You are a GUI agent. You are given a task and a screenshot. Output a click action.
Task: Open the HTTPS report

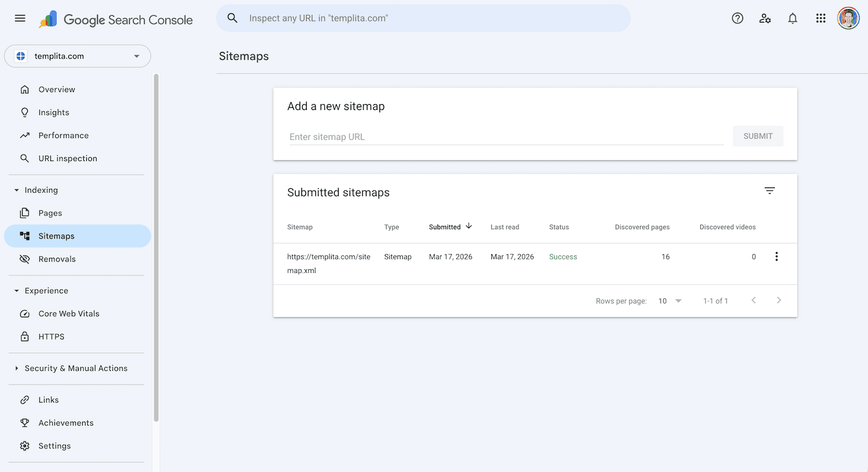[52, 336]
